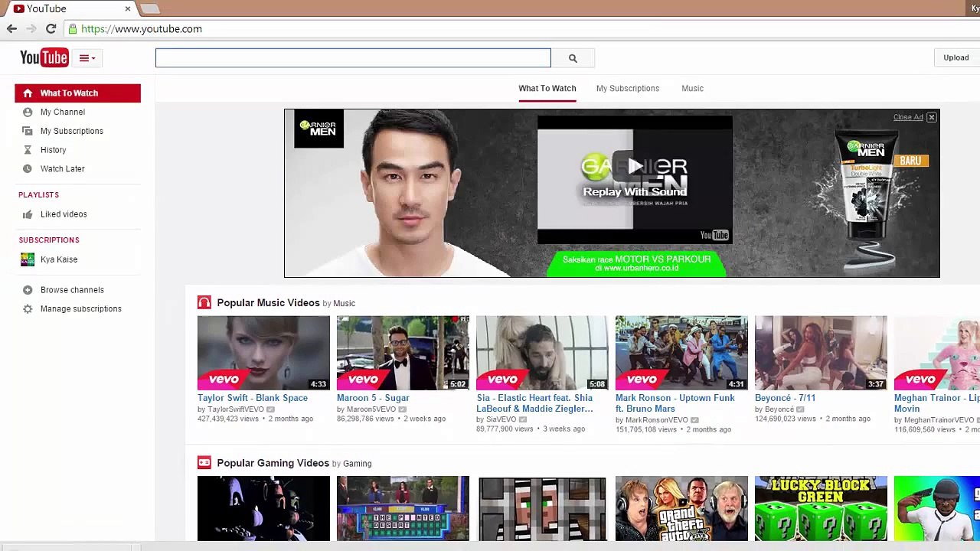Open Kya Kaise subscription
The height and width of the screenshot is (551, 980).
(x=59, y=259)
